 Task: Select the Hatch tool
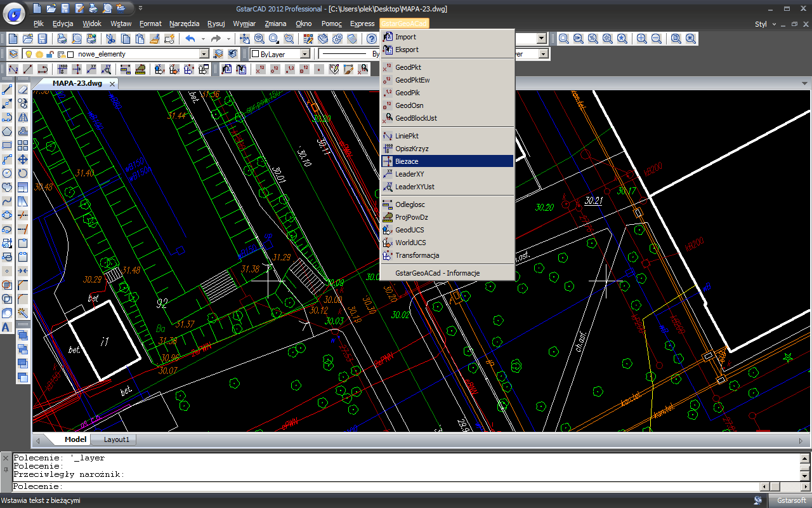pyautogui.click(x=8, y=285)
